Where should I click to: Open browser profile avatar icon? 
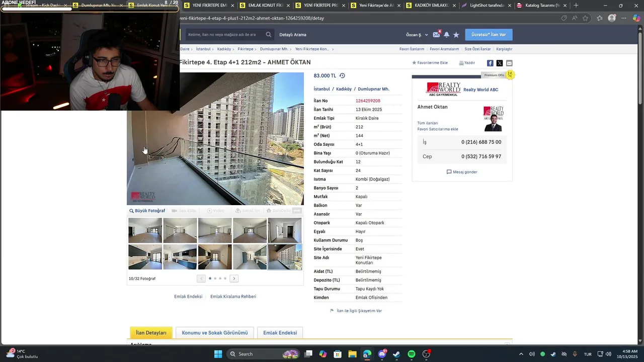click(x=612, y=18)
